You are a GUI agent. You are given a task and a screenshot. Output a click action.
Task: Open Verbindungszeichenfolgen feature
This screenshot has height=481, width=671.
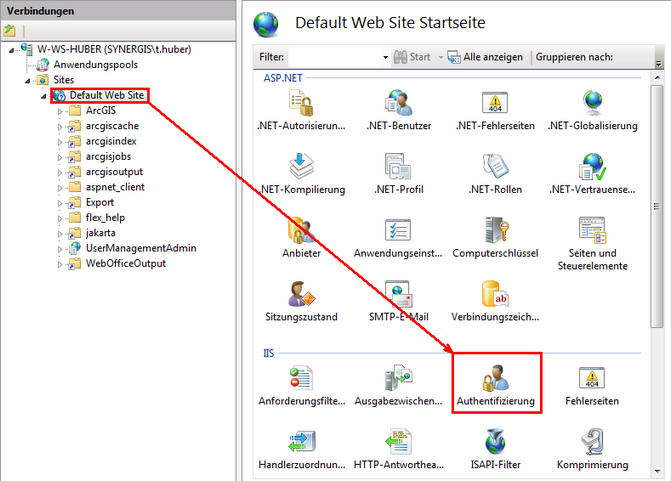495,301
